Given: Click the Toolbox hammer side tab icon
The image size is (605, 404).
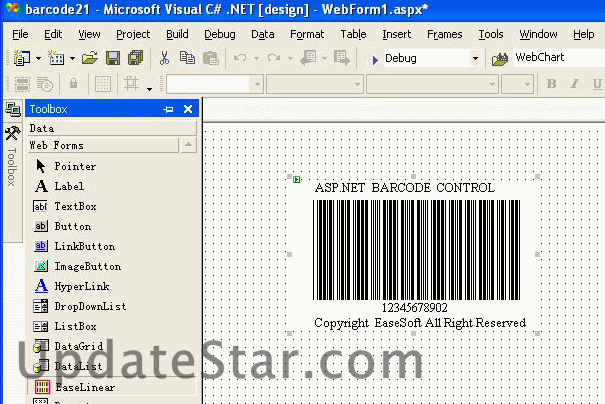Looking at the screenshot, I should (x=12, y=133).
